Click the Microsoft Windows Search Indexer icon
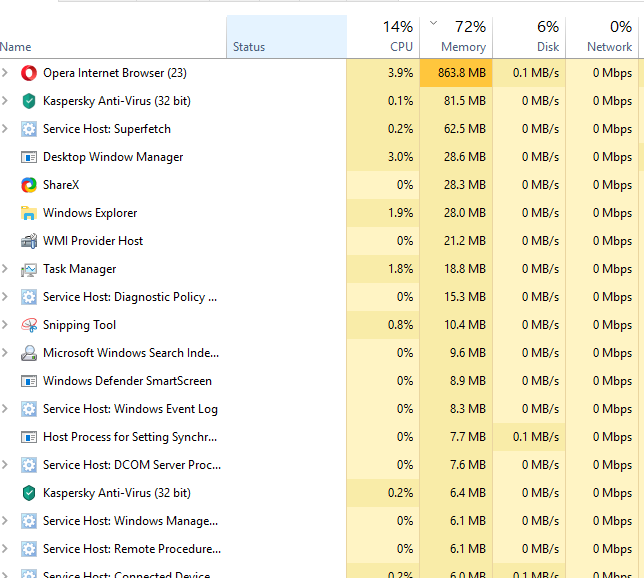 [x=29, y=353]
